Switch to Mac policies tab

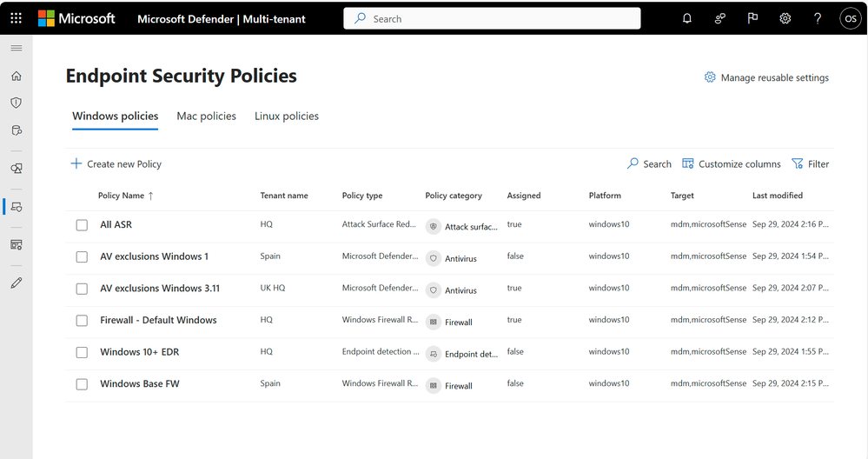(x=206, y=116)
